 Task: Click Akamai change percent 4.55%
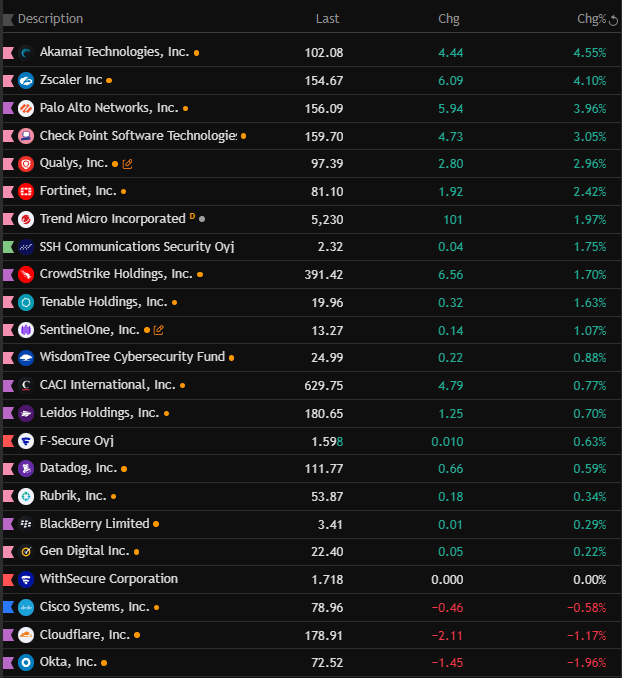[x=590, y=53]
